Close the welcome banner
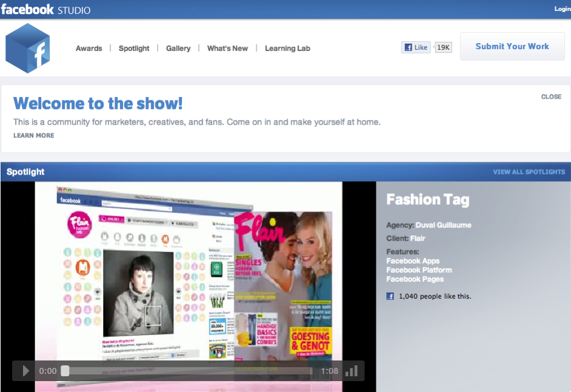 (551, 97)
